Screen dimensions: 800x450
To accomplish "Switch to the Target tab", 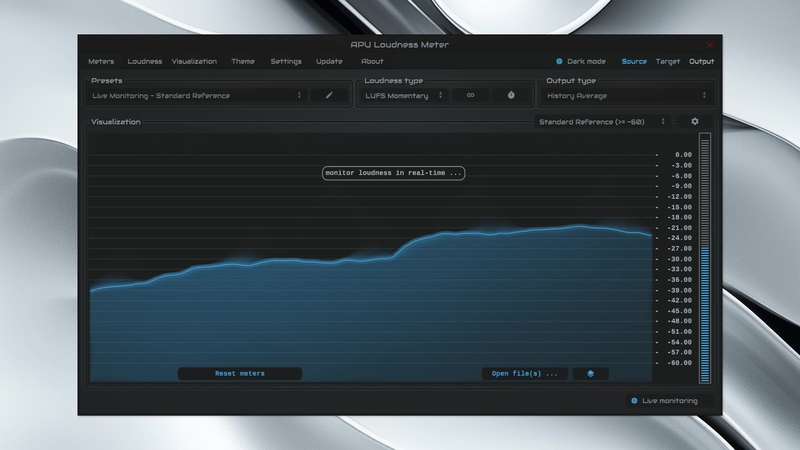I will (x=668, y=61).
